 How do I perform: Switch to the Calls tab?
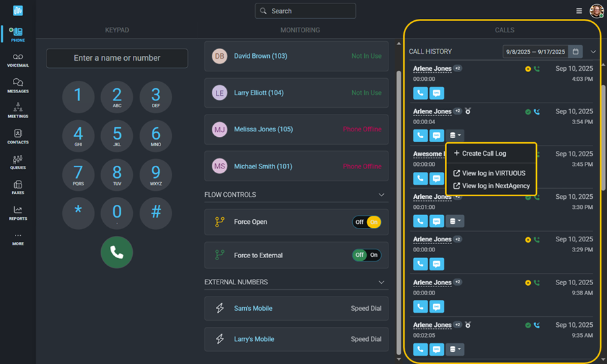pyautogui.click(x=504, y=30)
